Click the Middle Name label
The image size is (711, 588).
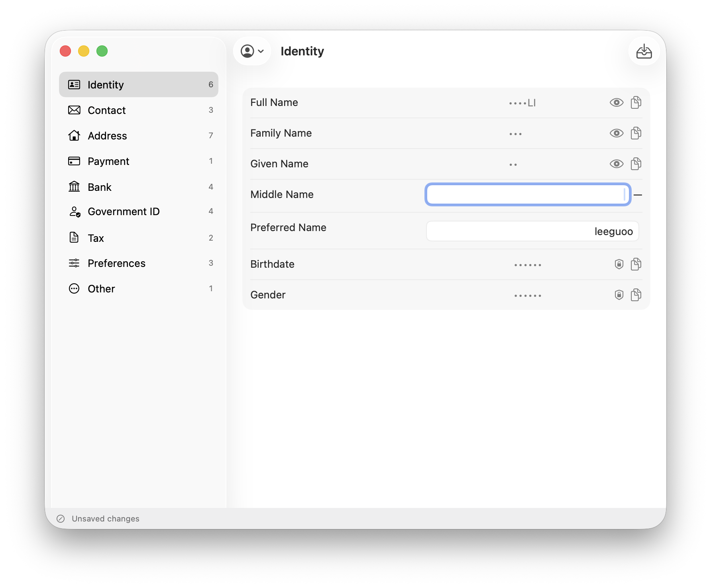[x=282, y=194]
